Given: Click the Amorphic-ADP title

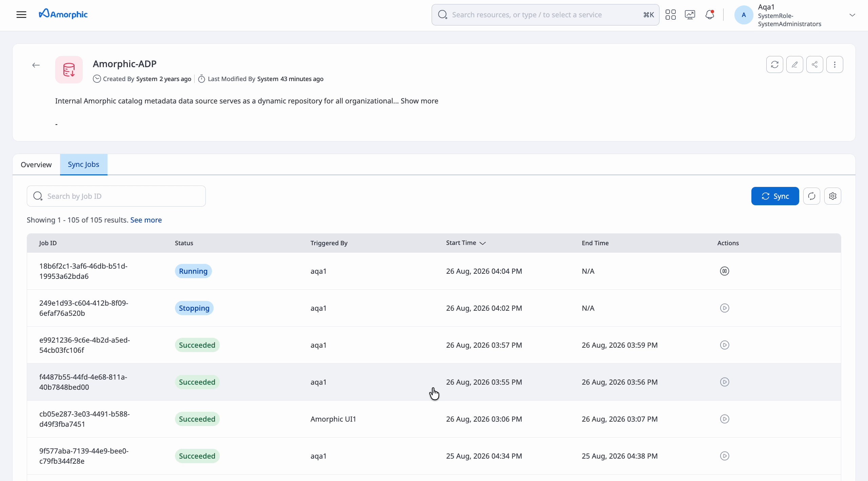Looking at the screenshot, I should [125, 64].
